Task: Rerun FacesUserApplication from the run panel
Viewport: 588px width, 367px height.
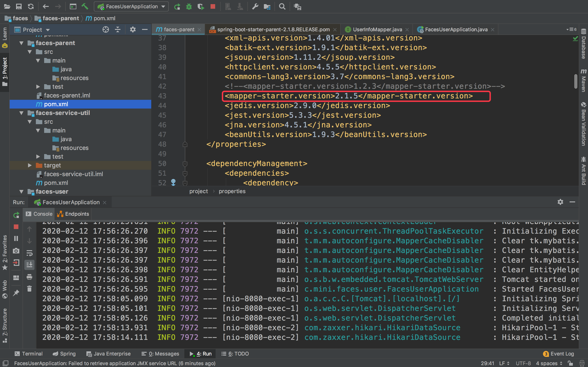Action: 16,215
